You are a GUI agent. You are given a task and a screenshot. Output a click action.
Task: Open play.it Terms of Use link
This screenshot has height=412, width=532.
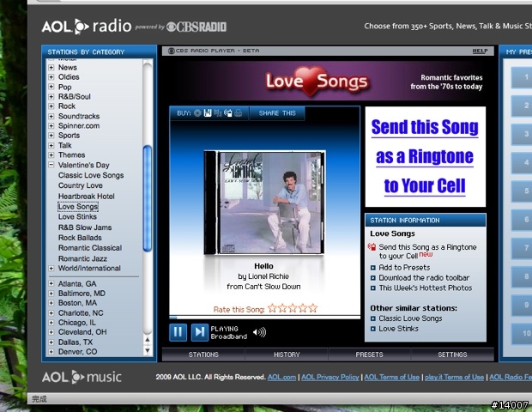[x=454, y=377]
